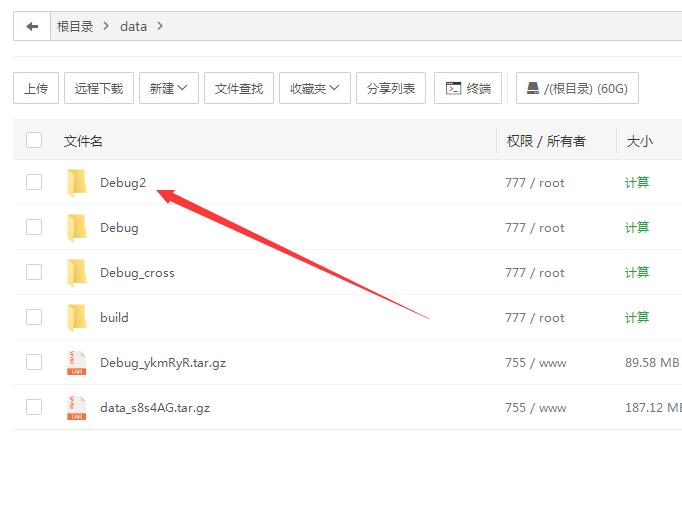This screenshot has height=515, width=682.
Task: Click the chevron after data in breadcrumb
Action: (160, 26)
